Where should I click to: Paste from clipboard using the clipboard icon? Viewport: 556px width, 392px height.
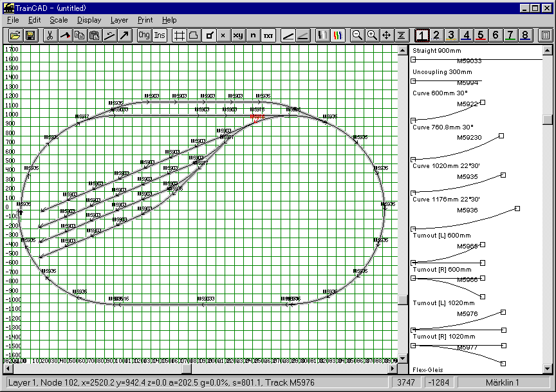95,35
